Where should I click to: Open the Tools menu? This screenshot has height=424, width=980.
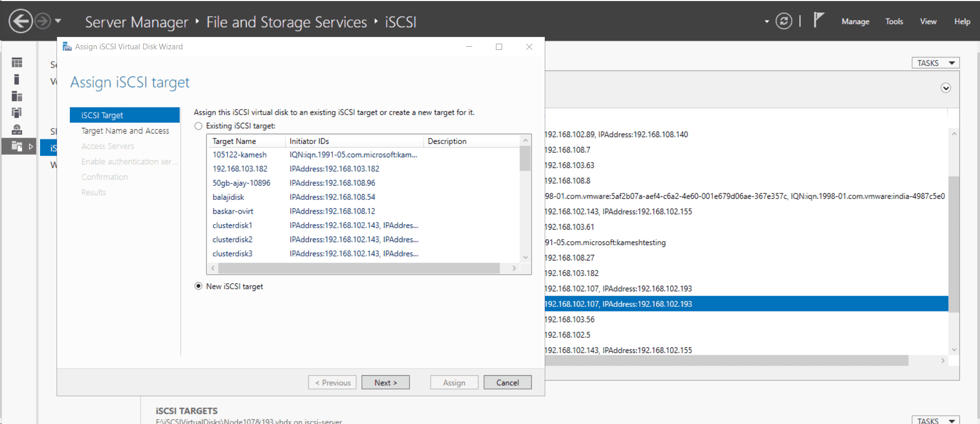[x=894, y=22]
